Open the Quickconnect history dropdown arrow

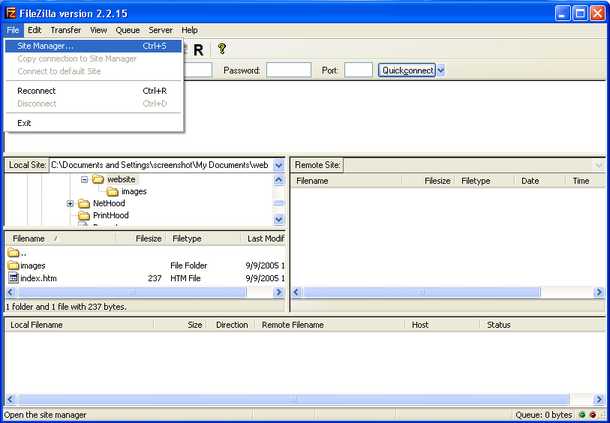click(x=440, y=70)
